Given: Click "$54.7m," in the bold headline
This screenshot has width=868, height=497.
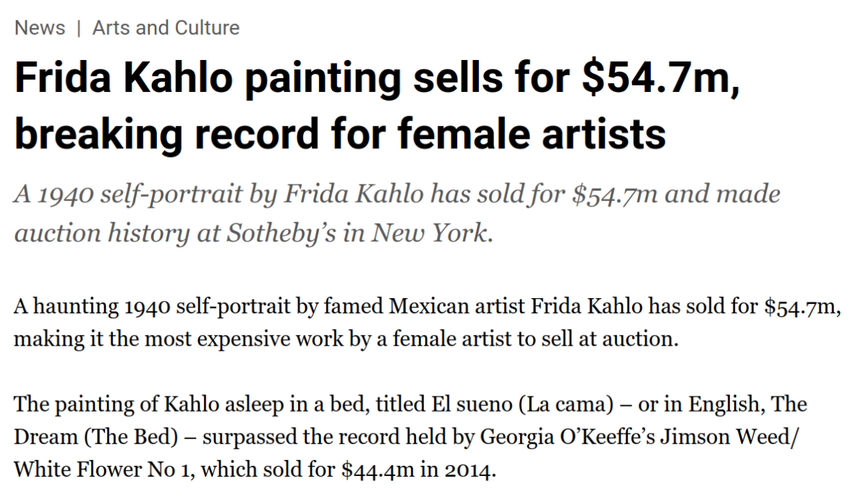Looking at the screenshot, I should click(x=661, y=80).
